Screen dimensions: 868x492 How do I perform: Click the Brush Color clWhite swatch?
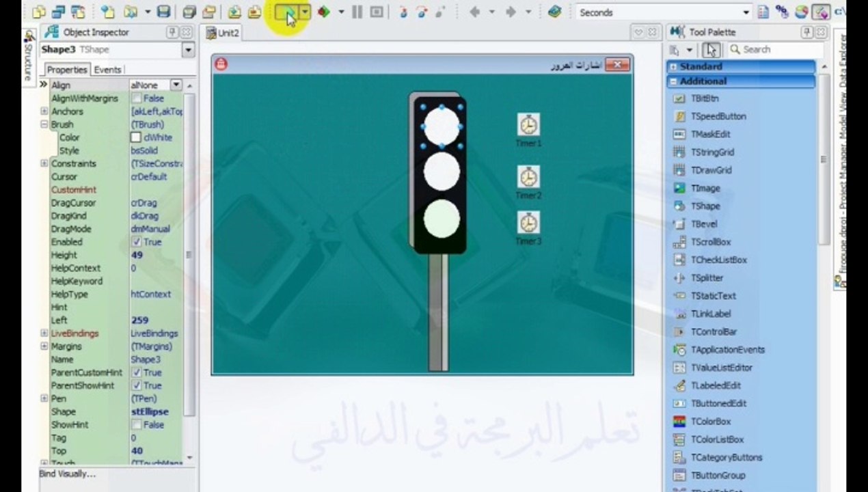pyautogui.click(x=136, y=137)
